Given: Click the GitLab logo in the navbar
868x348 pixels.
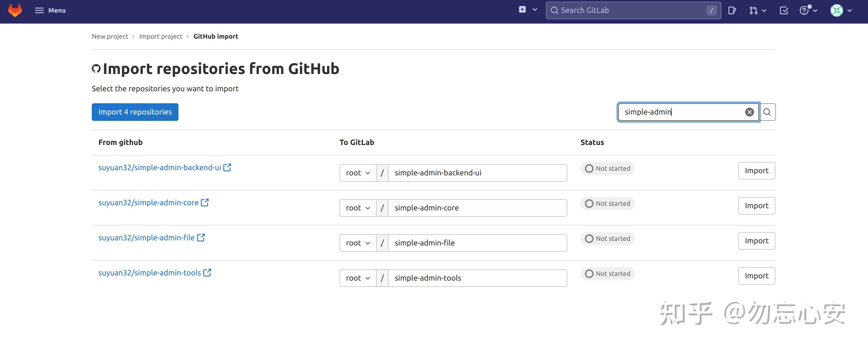Looking at the screenshot, I should tap(15, 10).
